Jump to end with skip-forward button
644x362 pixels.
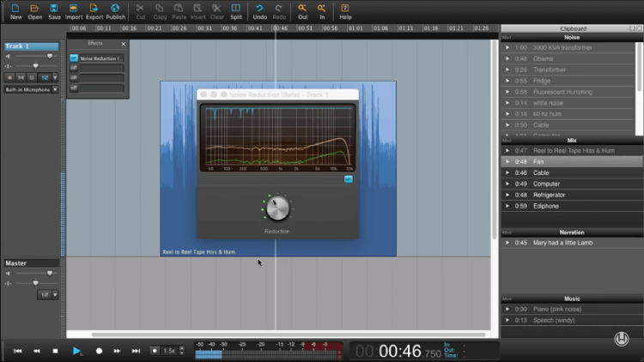pyautogui.click(x=136, y=351)
